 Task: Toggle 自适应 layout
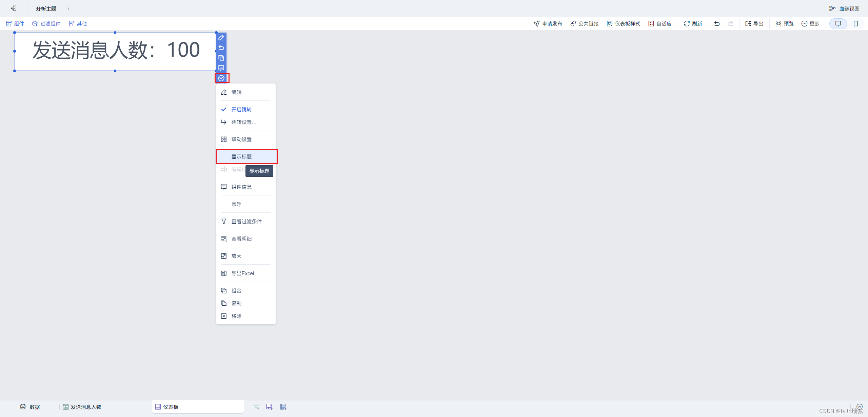660,23
